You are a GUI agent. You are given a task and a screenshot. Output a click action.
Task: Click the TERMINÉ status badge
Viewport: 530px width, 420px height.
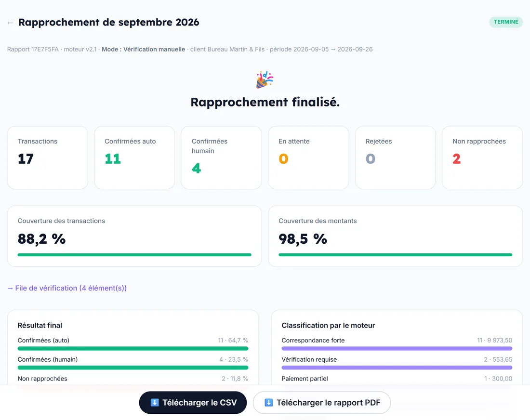[506, 22]
